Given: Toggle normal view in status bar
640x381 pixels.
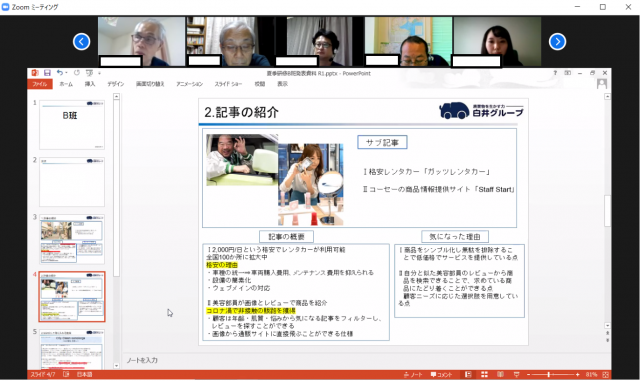Looking at the screenshot, I should (x=468, y=374).
